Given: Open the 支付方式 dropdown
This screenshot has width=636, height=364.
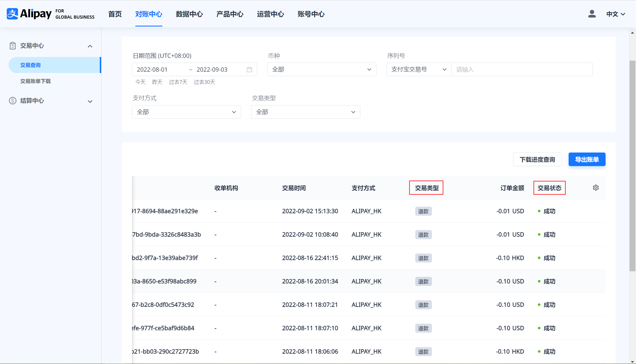Looking at the screenshot, I should pyautogui.click(x=186, y=112).
